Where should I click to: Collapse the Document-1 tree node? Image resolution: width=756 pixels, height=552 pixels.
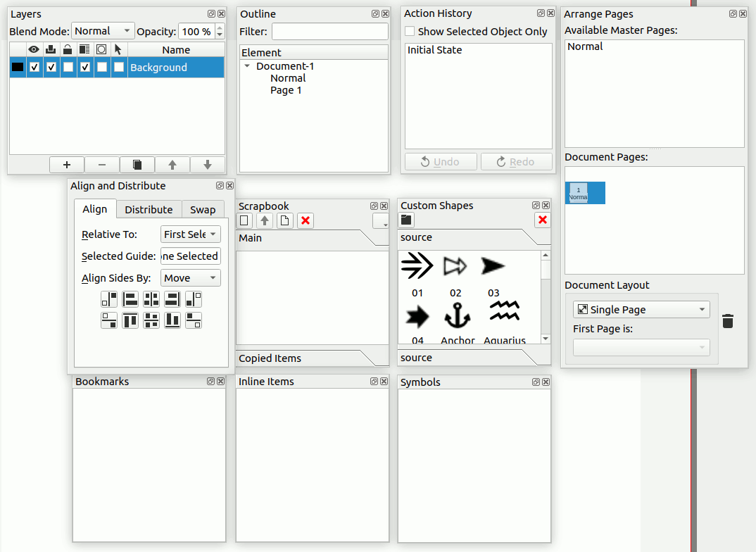point(247,66)
